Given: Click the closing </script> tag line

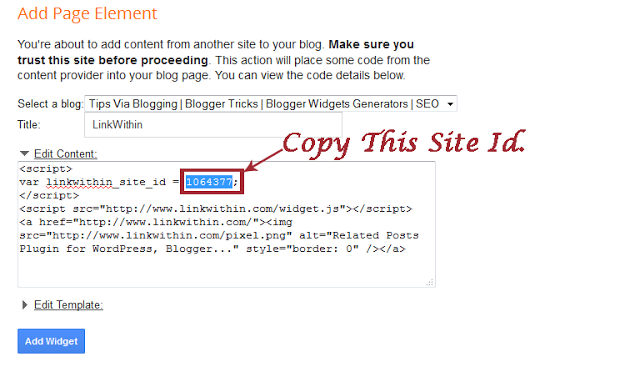Looking at the screenshot, I should point(49,195).
